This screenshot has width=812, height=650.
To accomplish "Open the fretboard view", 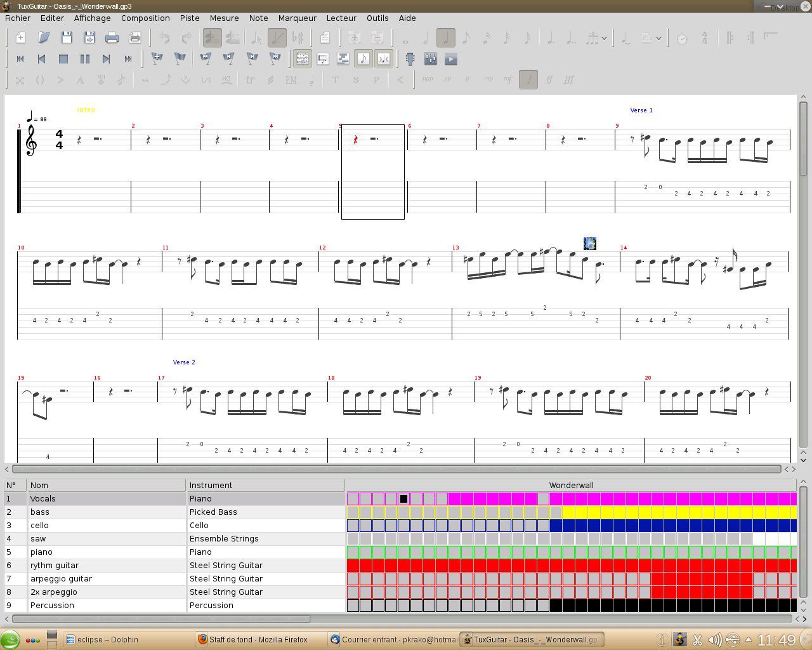I will (409, 58).
